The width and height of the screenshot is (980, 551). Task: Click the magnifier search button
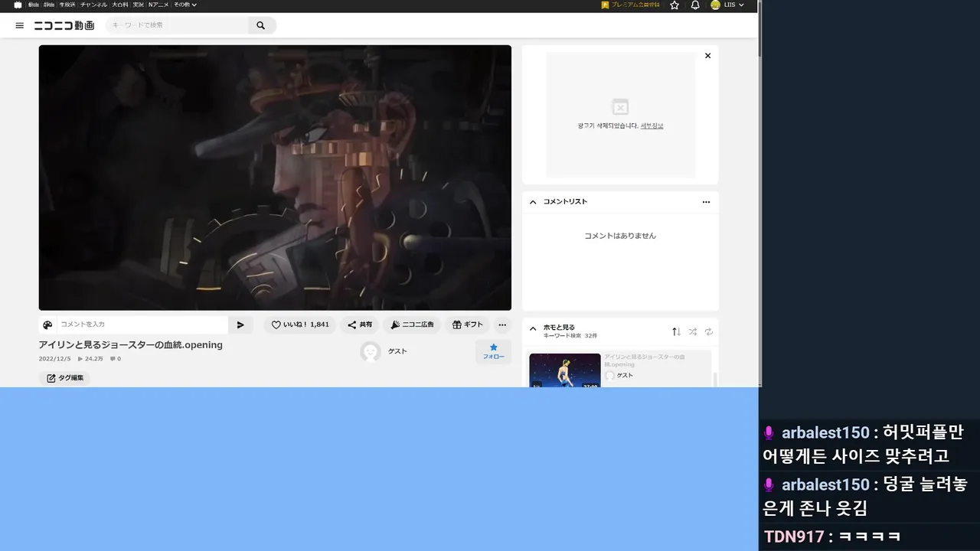[261, 25]
